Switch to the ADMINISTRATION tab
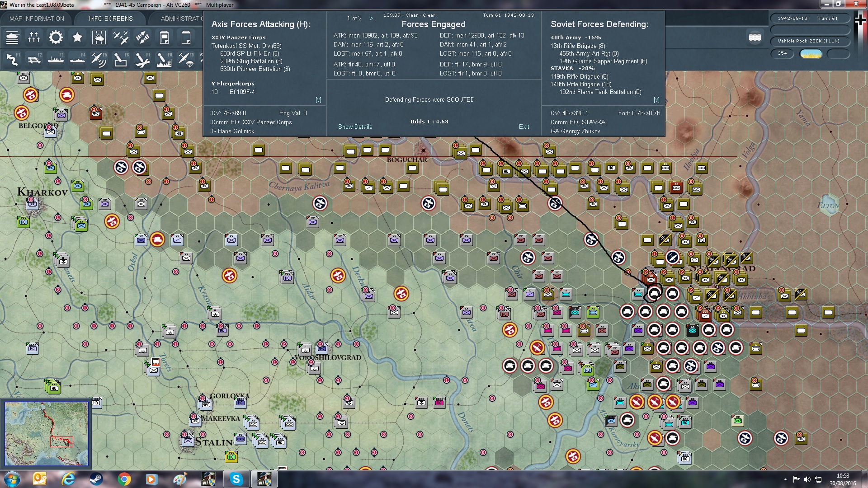 tap(181, 19)
